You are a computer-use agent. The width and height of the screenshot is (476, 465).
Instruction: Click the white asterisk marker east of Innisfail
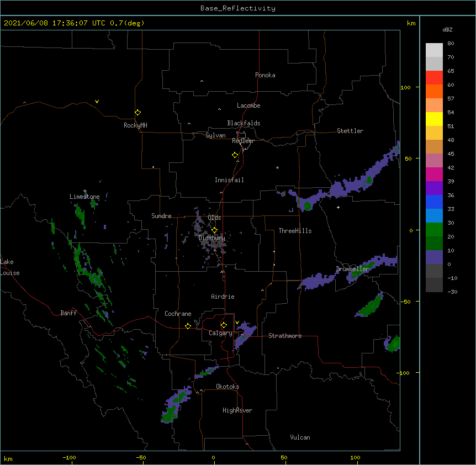(x=277, y=167)
